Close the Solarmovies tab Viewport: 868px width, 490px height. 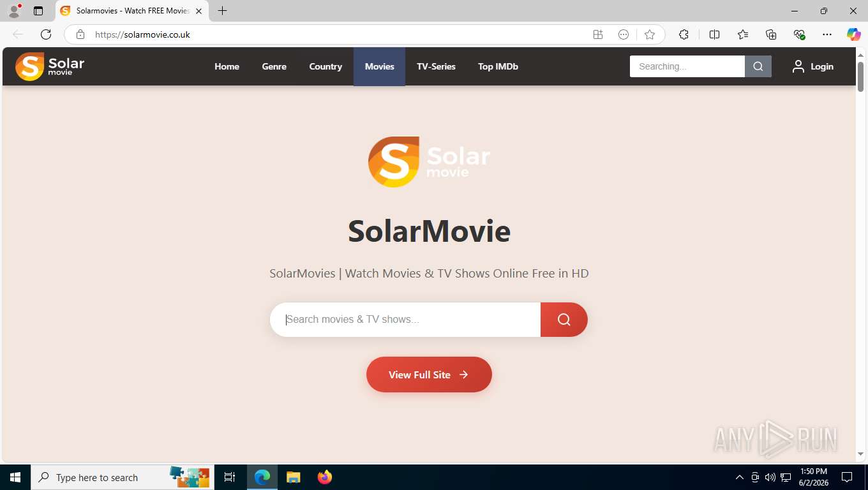(x=198, y=11)
